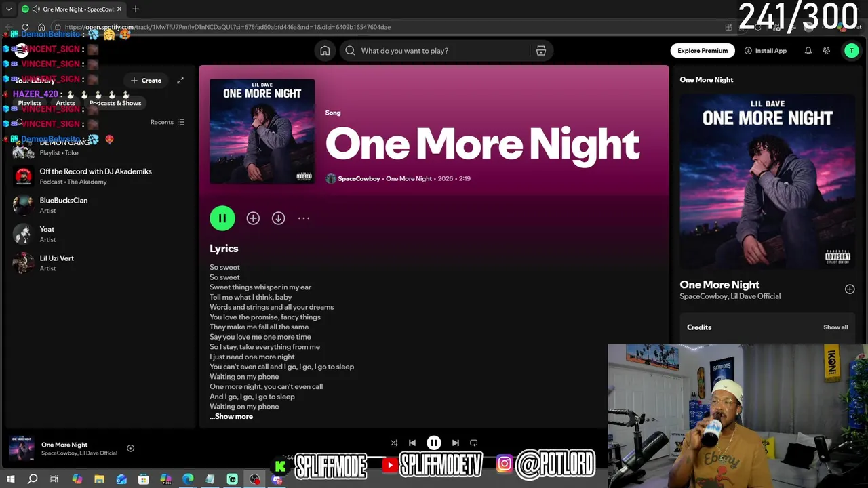Viewport: 868px width, 488px height.
Task: Open Microsoft Edge on the taskbar
Action: tap(188, 479)
